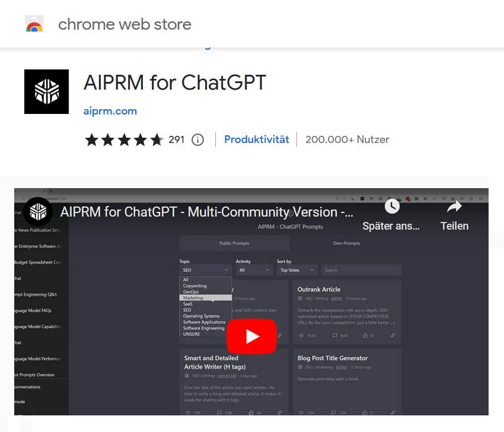Click the rating info circle icon
This screenshot has width=504, height=432.
point(197,140)
